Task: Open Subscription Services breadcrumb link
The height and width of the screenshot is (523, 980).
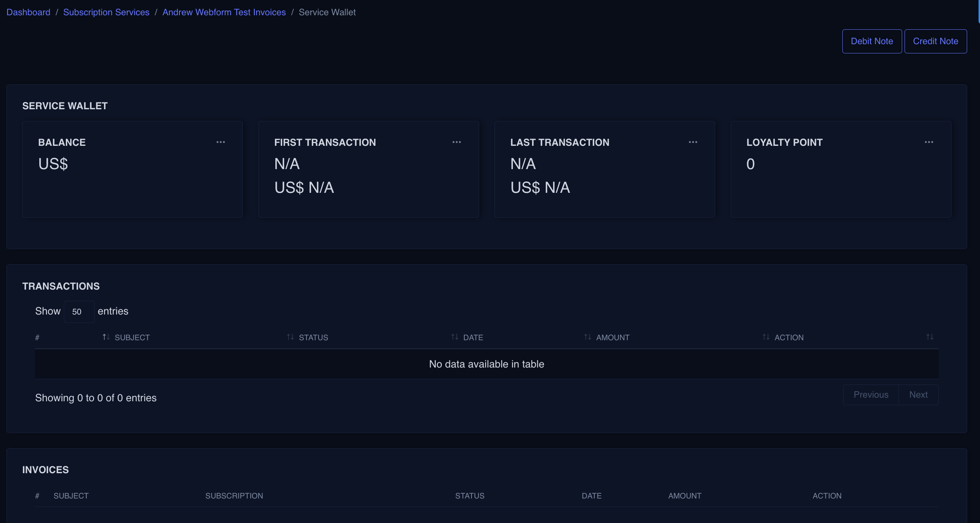Action: [106, 12]
